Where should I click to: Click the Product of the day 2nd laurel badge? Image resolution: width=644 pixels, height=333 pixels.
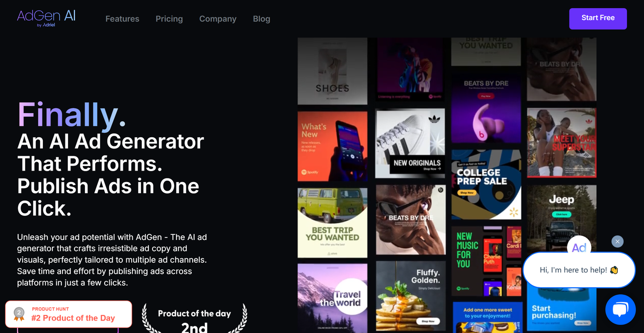194,318
